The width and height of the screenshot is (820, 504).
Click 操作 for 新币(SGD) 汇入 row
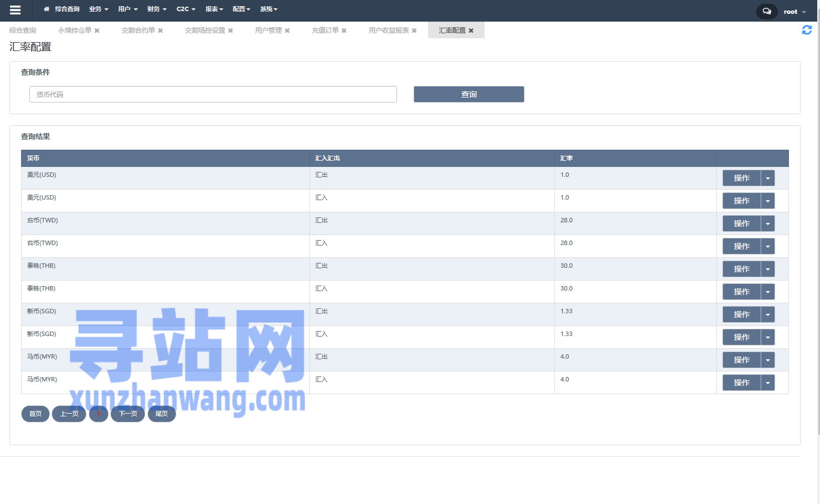(742, 337)
